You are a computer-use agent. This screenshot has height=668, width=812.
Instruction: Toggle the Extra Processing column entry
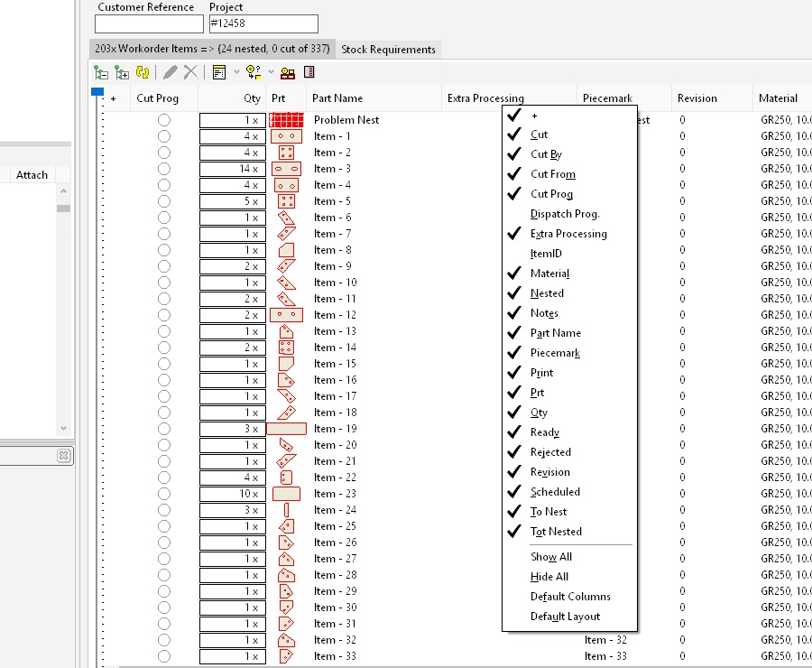pyautogui.click(x=569, y=234)
